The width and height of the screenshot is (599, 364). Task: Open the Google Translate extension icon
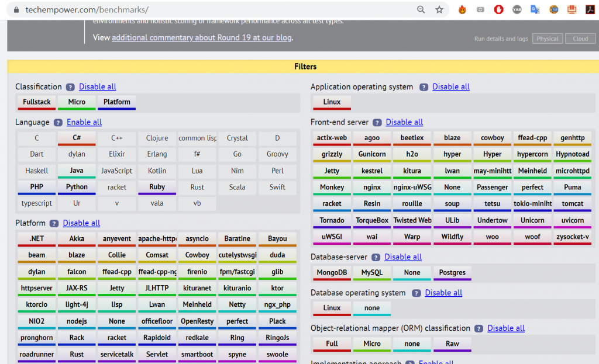535,9
